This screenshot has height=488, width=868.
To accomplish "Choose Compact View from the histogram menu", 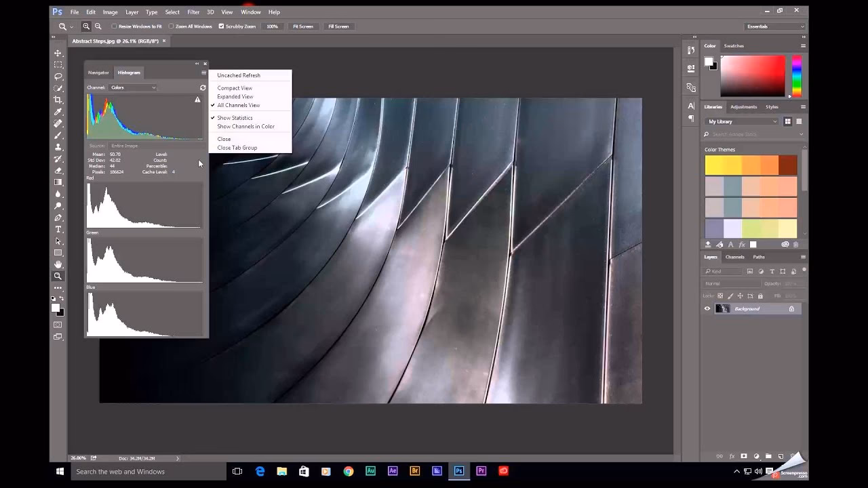I will [235, 88].
